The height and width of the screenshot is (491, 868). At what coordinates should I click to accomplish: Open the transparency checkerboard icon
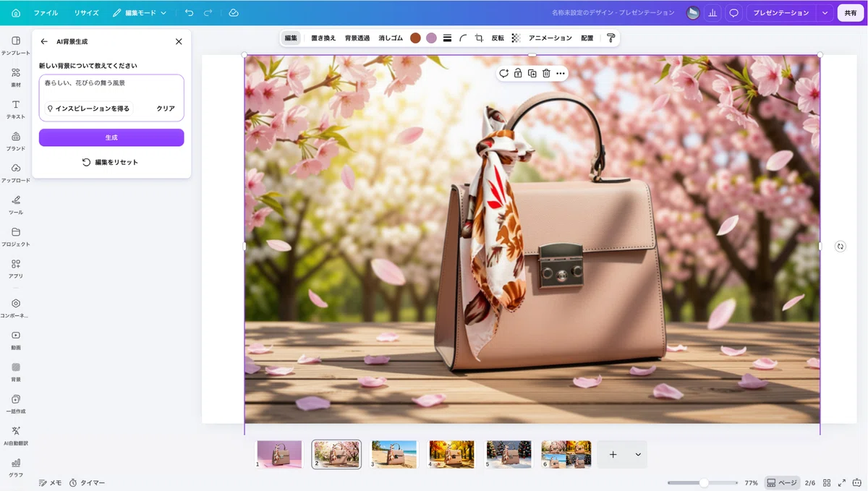pos(516,38)
